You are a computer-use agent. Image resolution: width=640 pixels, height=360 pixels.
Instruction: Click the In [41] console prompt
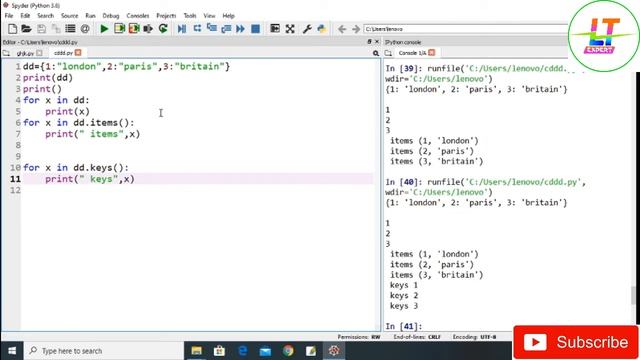pyautogui.click(x=404, y=326)
